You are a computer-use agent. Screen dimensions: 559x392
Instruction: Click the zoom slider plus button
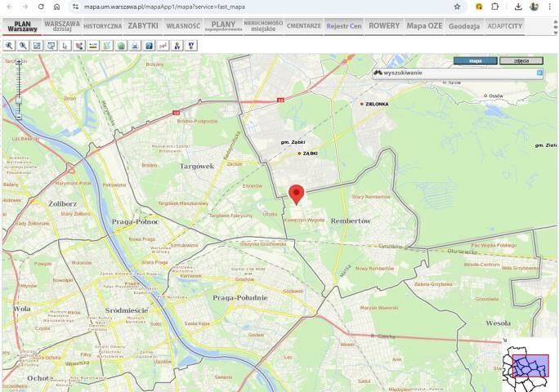coord(18,62)
